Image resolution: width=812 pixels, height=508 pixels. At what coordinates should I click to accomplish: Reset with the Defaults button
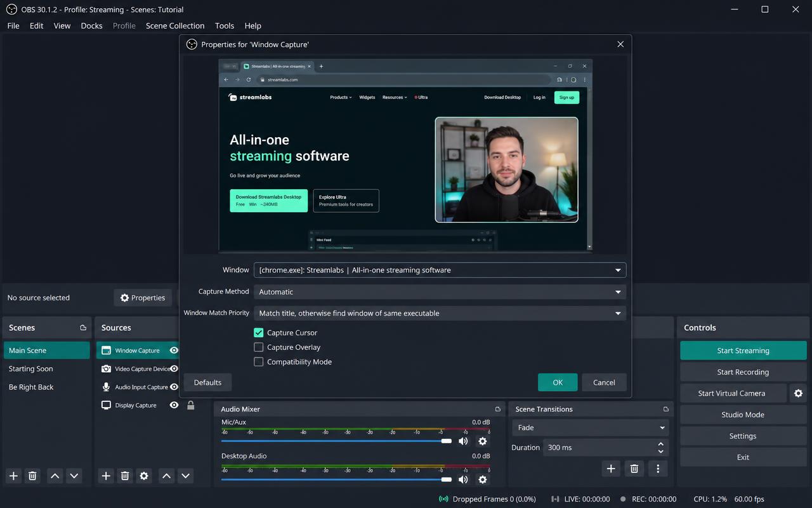pos(207,382)
